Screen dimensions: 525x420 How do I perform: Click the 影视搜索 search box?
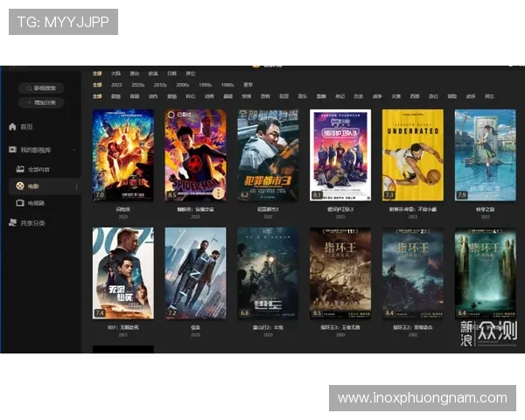41,87
